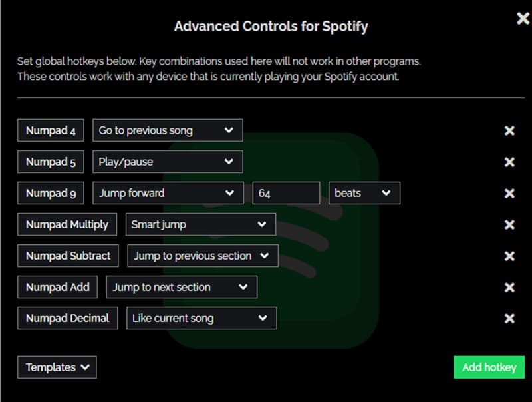The height and width of the screenshot is (402, 532).
Task: Remove the Numpad 4 hotkey row
Action: click(x=509, y=130)
